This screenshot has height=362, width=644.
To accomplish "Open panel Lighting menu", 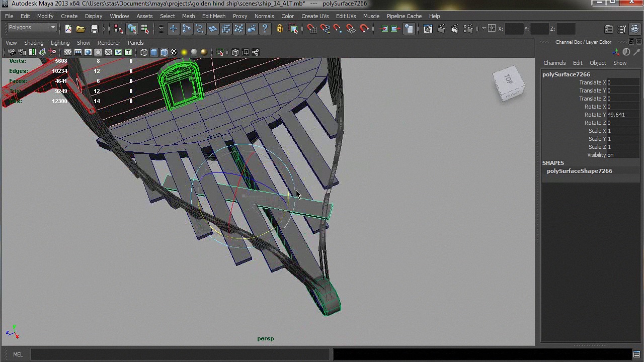I will (x=60, y=43).
